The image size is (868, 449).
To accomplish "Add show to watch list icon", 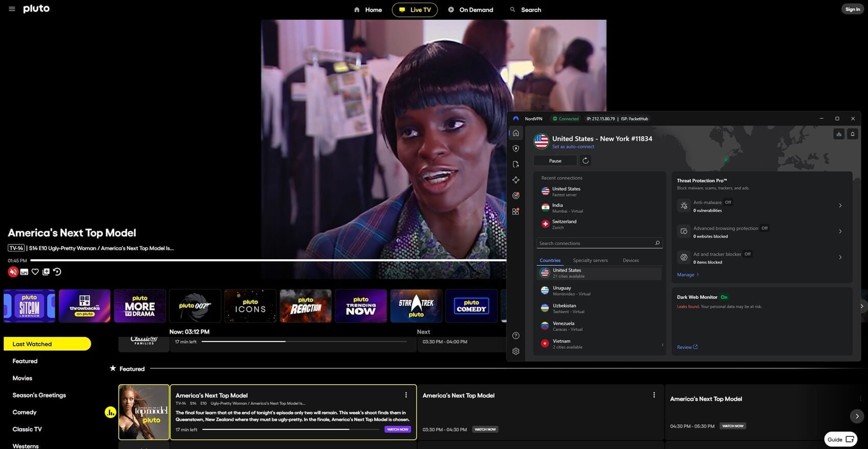I will click(46, 272).
